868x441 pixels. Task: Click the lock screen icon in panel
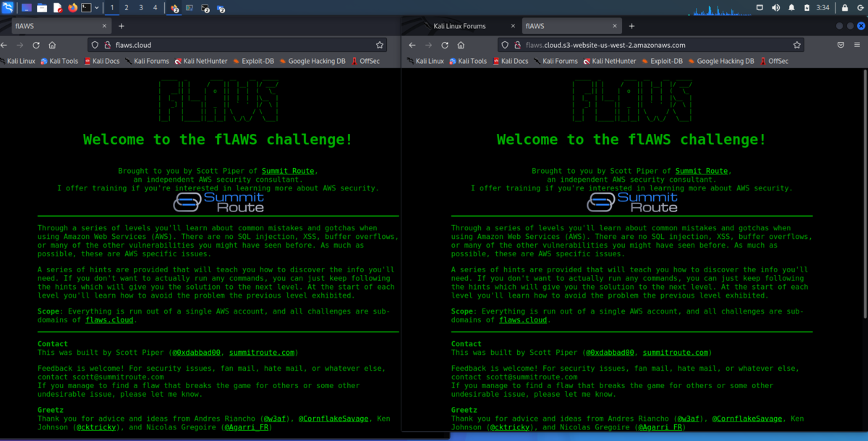point(844,8)
